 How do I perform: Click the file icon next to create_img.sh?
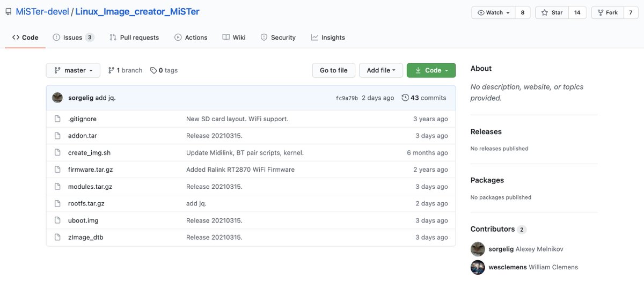point(57,153)
